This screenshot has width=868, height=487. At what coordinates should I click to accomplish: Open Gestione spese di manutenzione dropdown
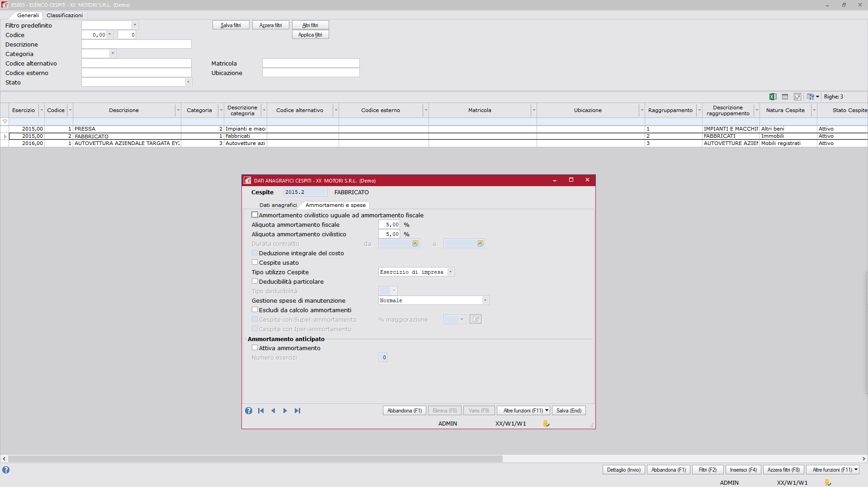(x=485, y=300)
